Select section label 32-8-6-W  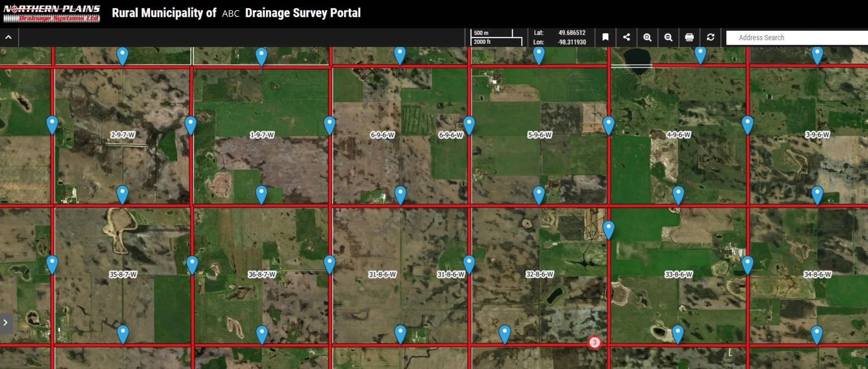click(x=540, y=274)
